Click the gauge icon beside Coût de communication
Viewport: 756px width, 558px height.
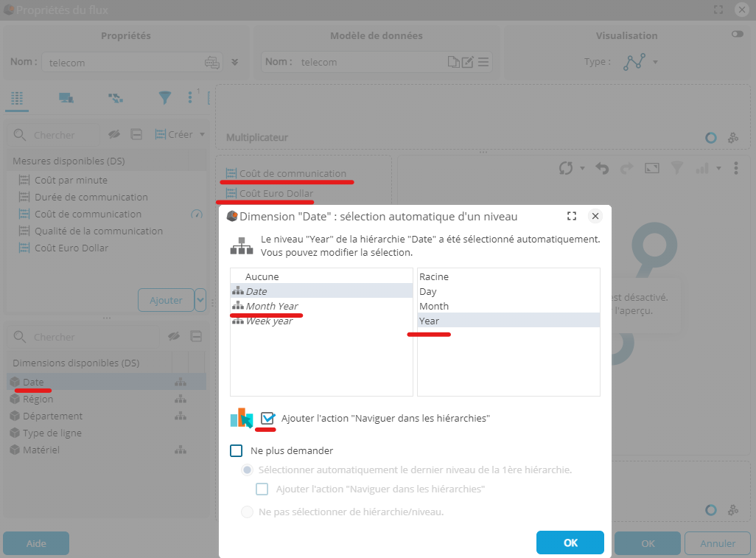pos(196,215)
